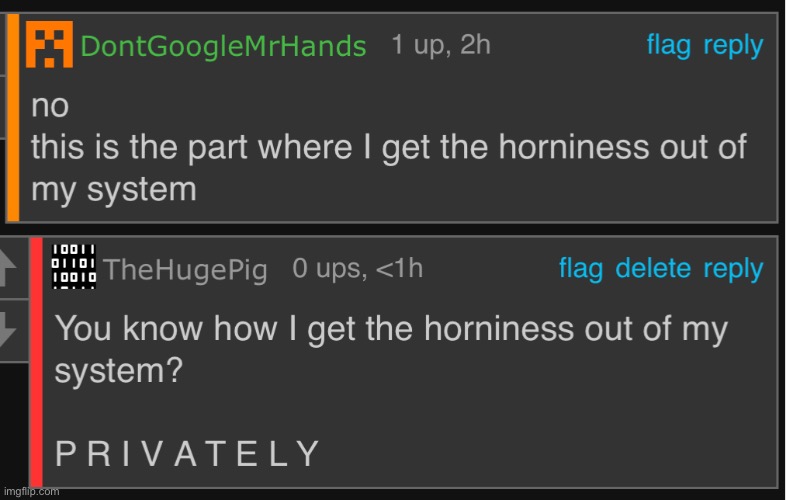Open the TheHugePig username profile link
This screenshot has width=786, height=500.
pyautogui.click(x=185, y=269)
